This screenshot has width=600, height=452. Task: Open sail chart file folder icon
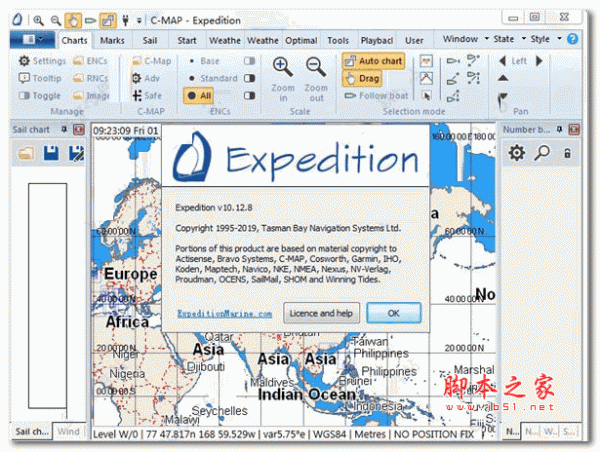click(26, 153)
